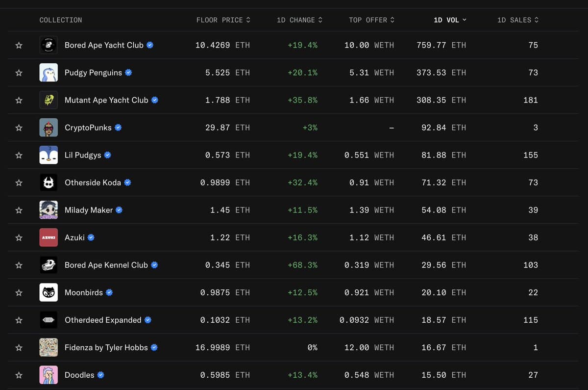
Task: Click the Milady Maker verified checkmark
Action: click(x=119, y=210)
